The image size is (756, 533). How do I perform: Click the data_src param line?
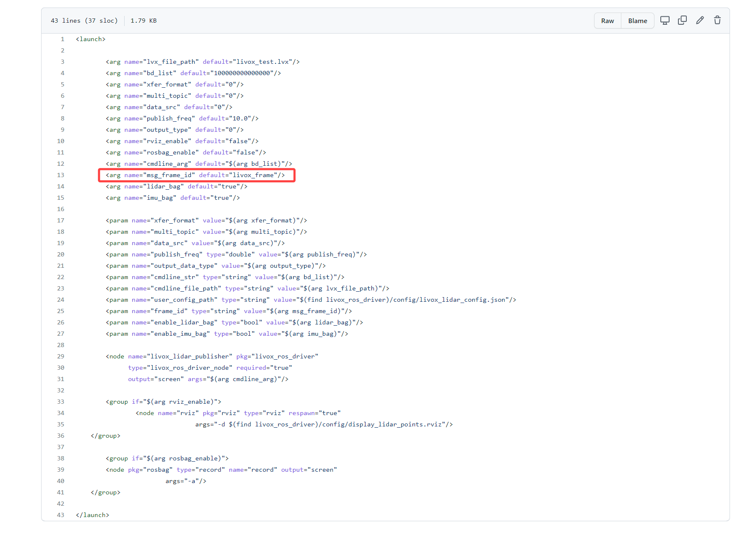(195, 243)
